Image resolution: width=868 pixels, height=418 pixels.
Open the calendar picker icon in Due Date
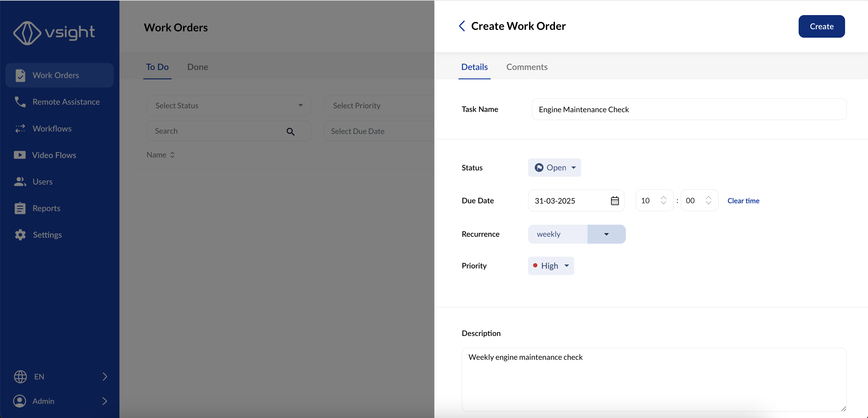click(x=615, y=201)
